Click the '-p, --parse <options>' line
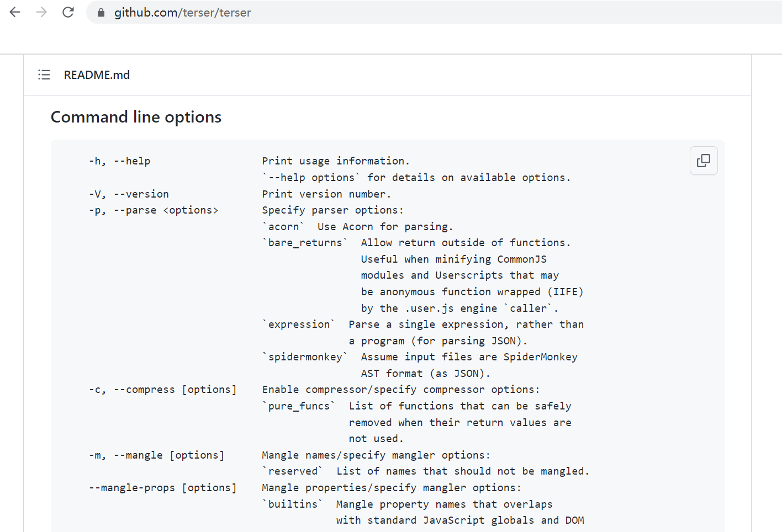The height and width of the screenshot is (532, 782). click(154, 210)
